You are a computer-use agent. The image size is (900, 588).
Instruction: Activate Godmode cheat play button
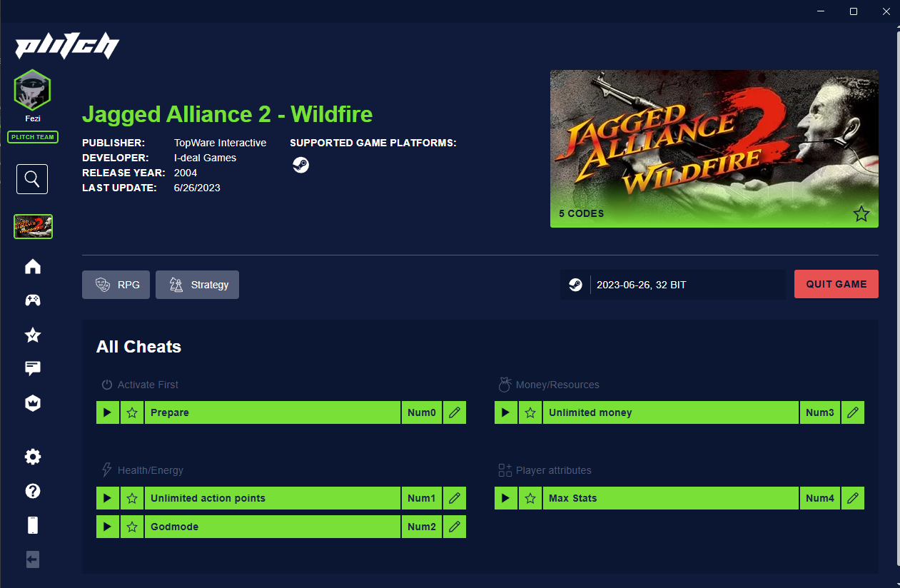pyautogui.click(x=108, y=527)
